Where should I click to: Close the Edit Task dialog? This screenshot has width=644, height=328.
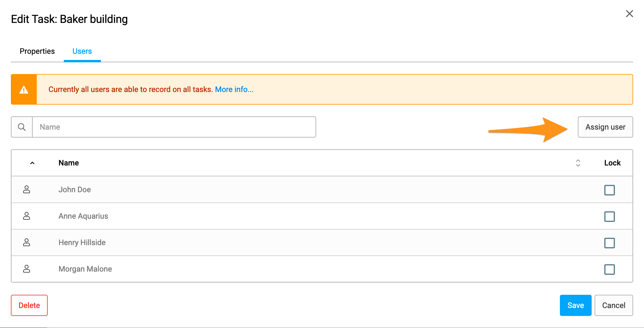(x=630, y=14)
